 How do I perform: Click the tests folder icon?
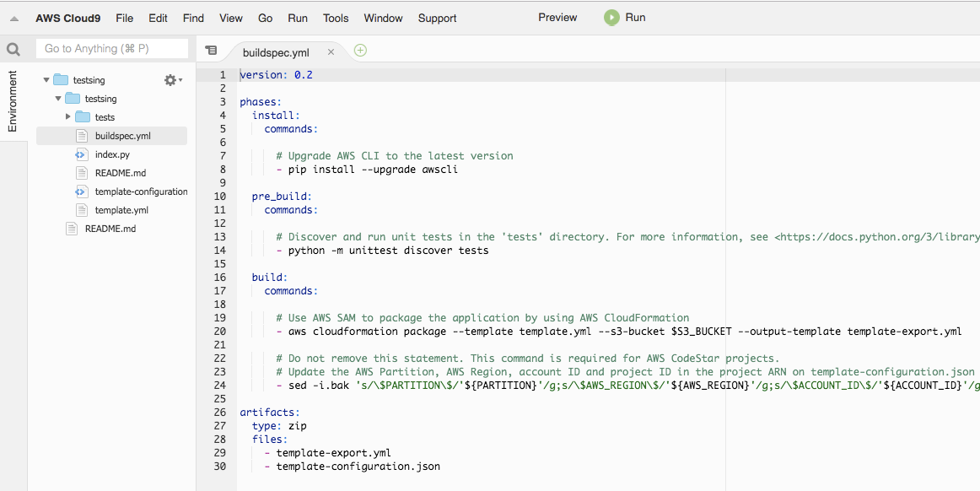(x=83, y=117)
